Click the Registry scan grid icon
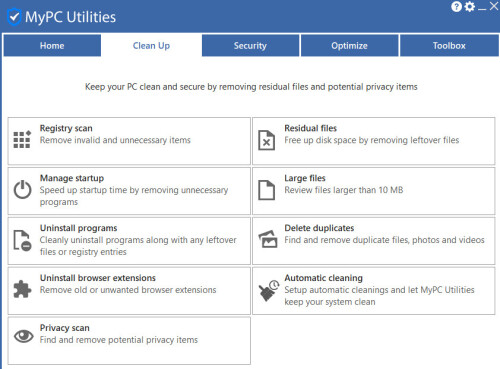The height and width of the screenshot is (369, 500). (x=22, y=140)
